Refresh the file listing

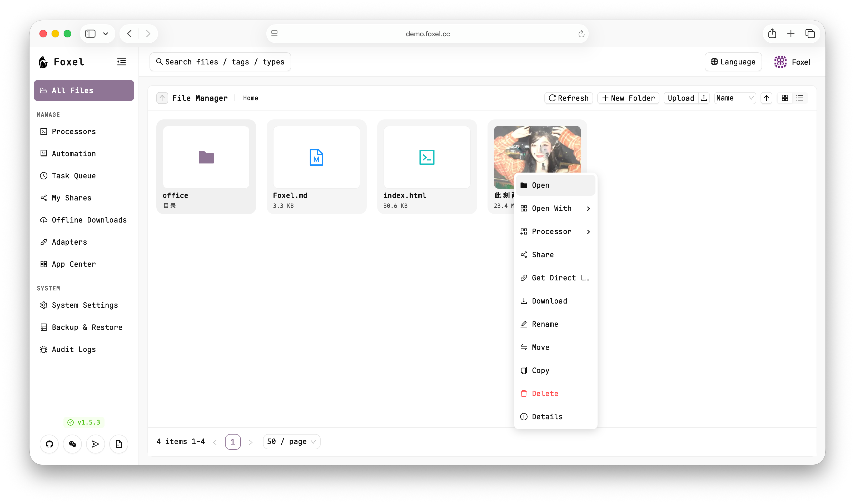[x=568, y=98]
